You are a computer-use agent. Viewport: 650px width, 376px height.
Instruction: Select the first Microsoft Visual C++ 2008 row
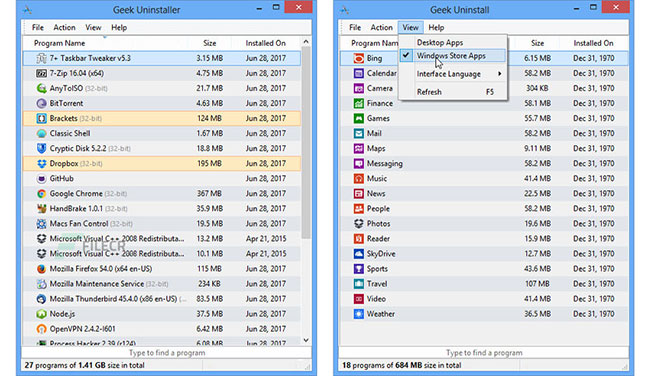162,239
